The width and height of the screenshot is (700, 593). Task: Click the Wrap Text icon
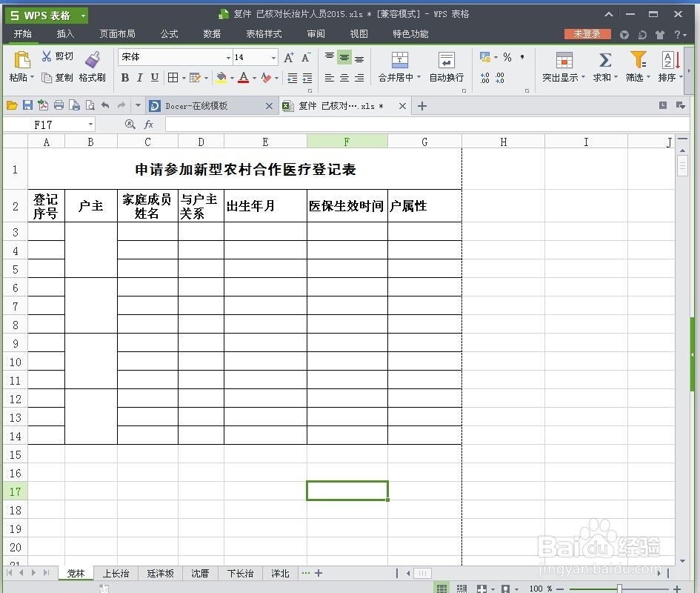coord(447,60)
